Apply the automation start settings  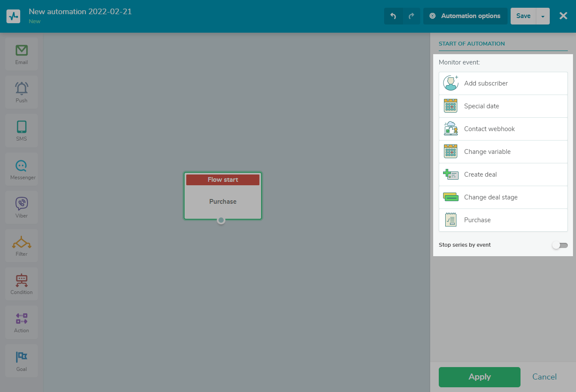479,377
